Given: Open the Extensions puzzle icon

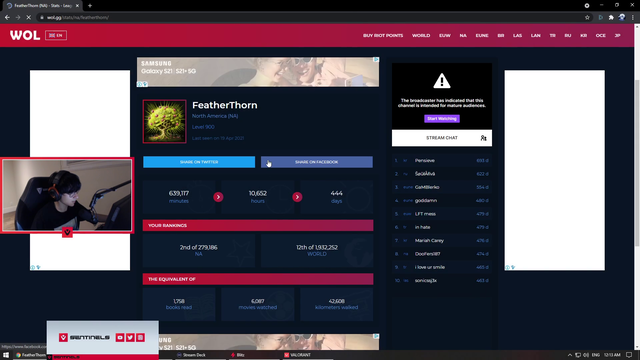Looking at the screenshot, I should (x=611, y=18).
